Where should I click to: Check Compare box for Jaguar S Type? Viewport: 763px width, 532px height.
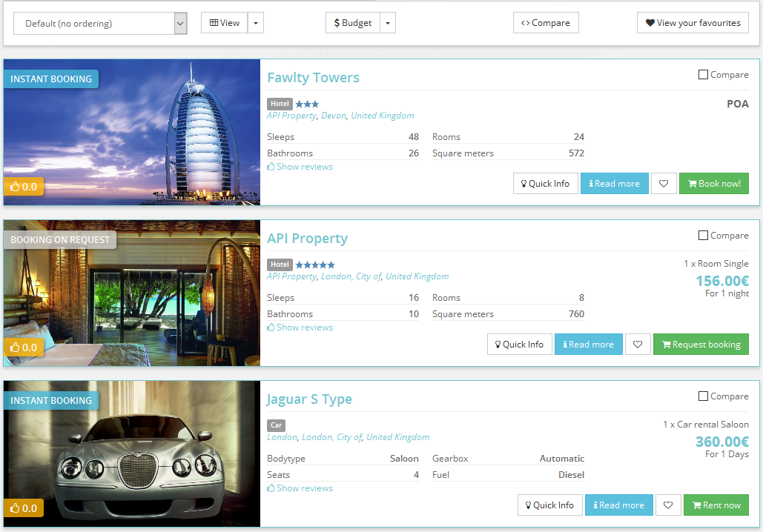704,396
